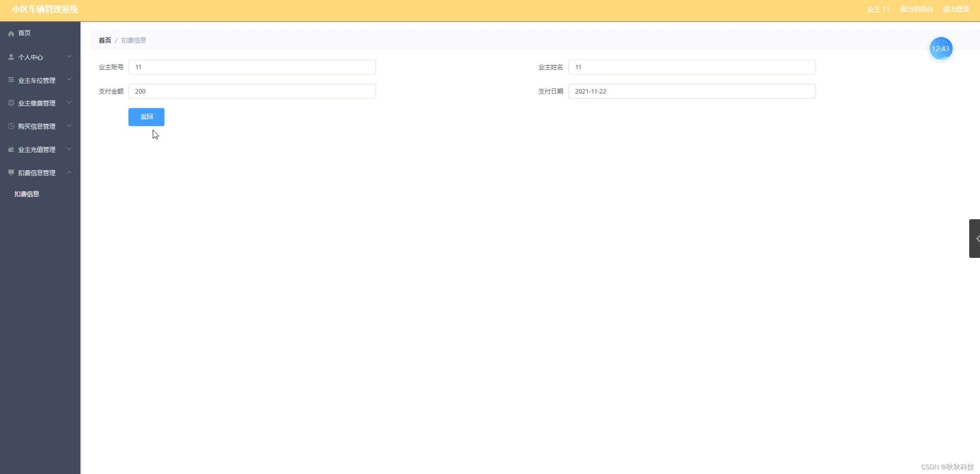Click the clock icon beside 购买信息管理
Image resolution: width=980 pixels, height=474 pixels.
[x=11, y=126]
